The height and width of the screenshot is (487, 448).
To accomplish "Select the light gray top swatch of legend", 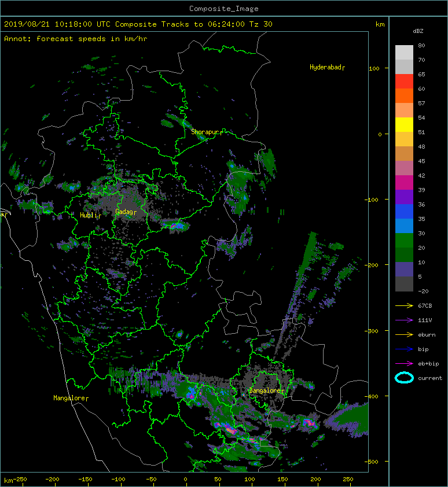I will click(x=404, y=53).
